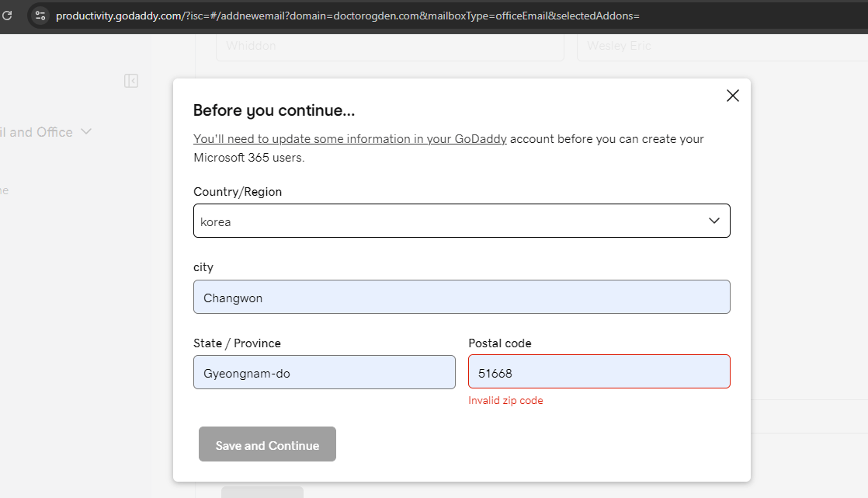
Task: Click the 'Before you continue...' heading
Action: point(273,110)
